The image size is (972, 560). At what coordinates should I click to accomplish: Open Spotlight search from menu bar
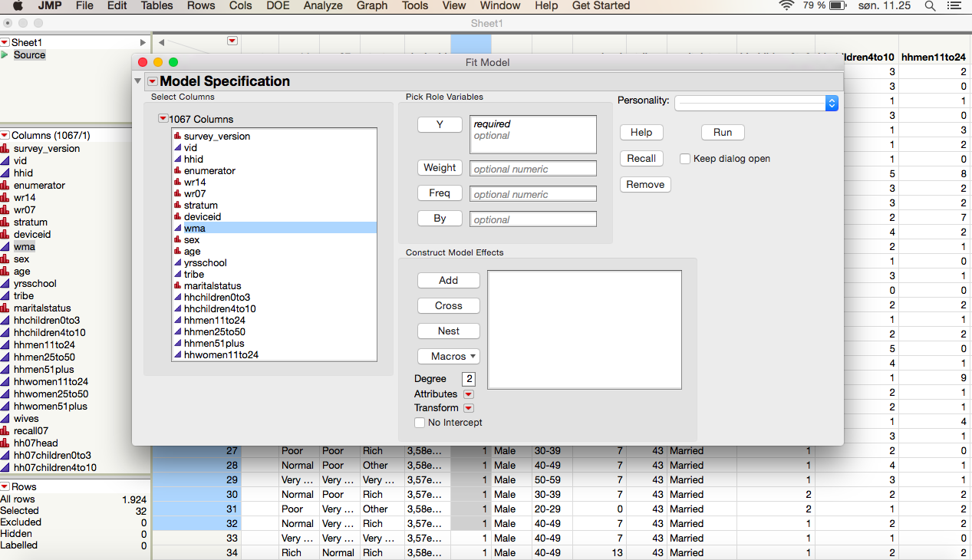click(x=929, y=6)
